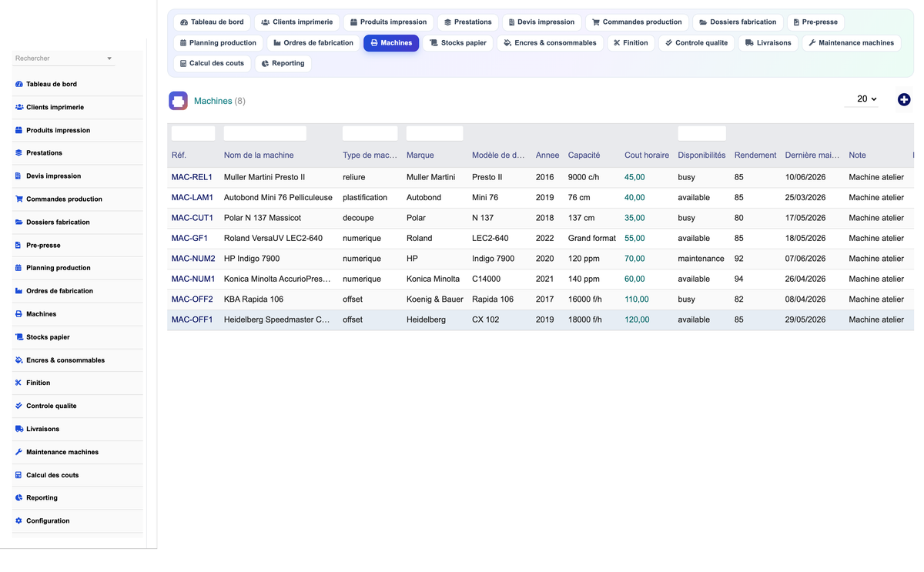The image size is (924, 572).
Task: Open machine record MAC-NUM2
Action: [x=193, y=259]
